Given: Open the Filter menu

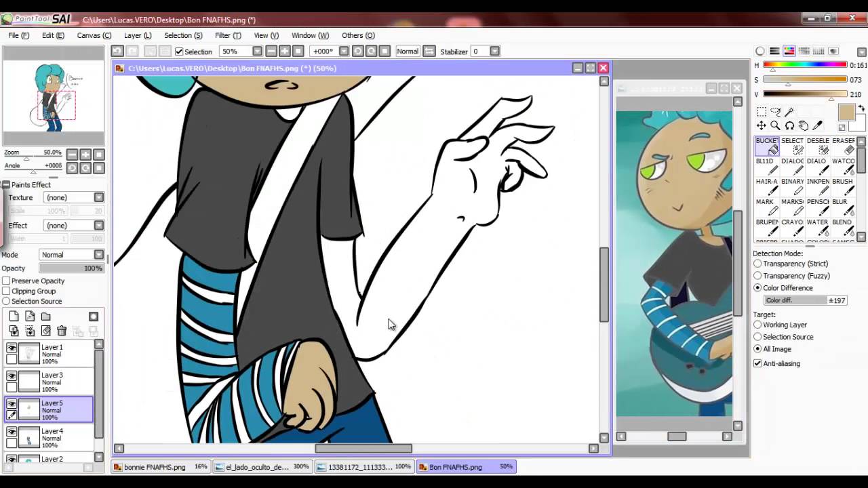Looking at the screenshot, I should coord(228,35).
